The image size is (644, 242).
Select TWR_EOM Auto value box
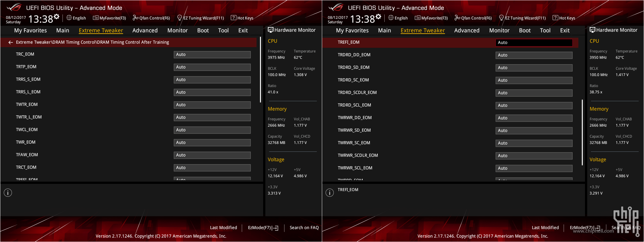click(212, 143)
